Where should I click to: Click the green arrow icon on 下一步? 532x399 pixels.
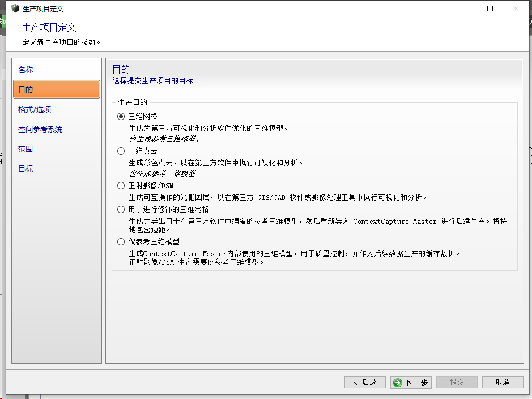(x=398, y=383)
